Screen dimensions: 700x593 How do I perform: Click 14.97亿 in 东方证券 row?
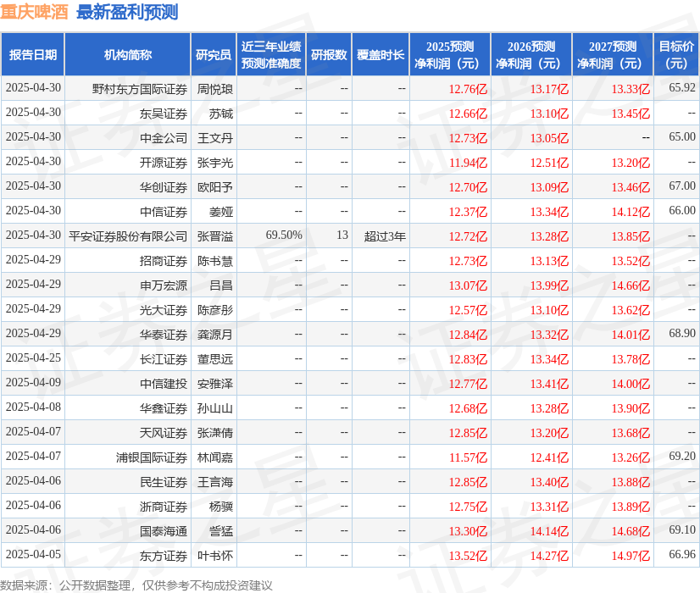pyautogui.click(x=631, y=555)
